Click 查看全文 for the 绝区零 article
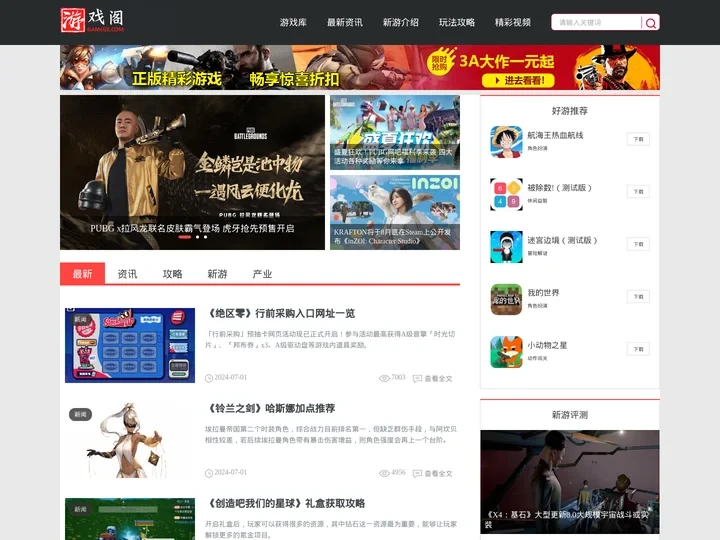The height and width of the screenshot is (540, 720). 438,379
